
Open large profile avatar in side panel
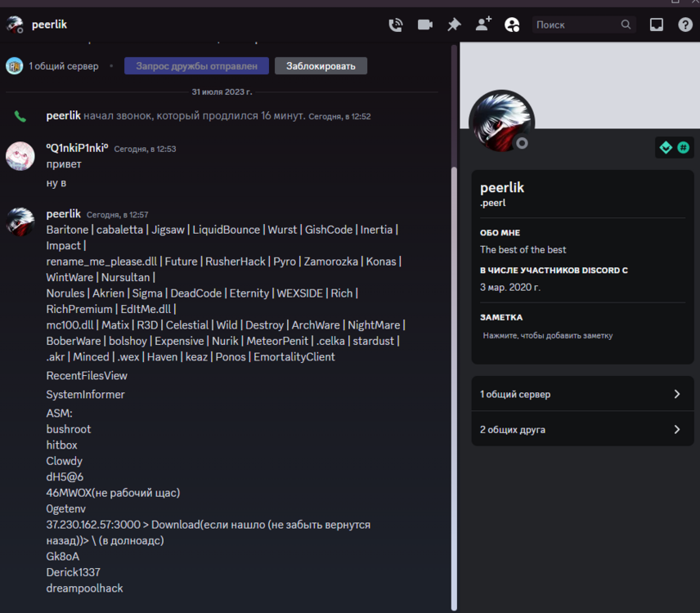[501, 123]
